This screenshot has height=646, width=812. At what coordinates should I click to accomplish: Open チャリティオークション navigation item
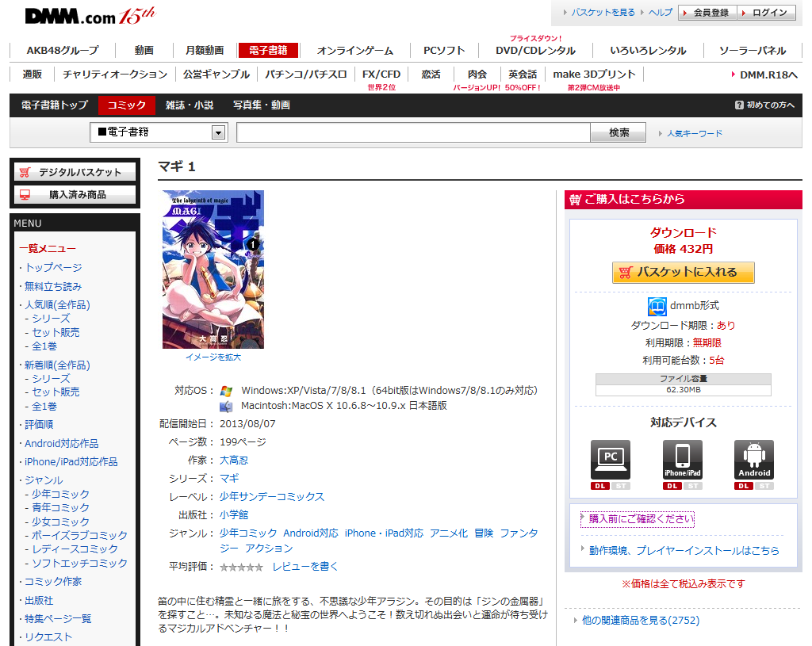point(115,74)
